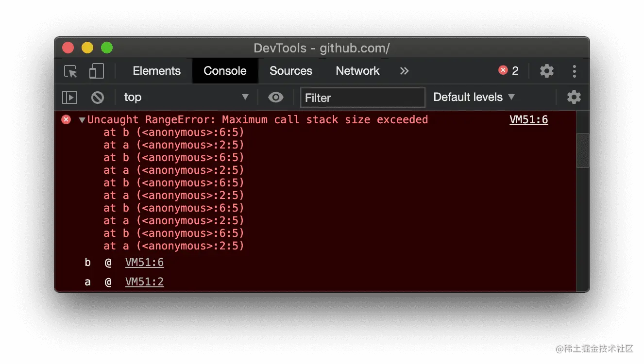Expand the Default levels dropdown
644x364 pixels.
click(x=474, y=98)
